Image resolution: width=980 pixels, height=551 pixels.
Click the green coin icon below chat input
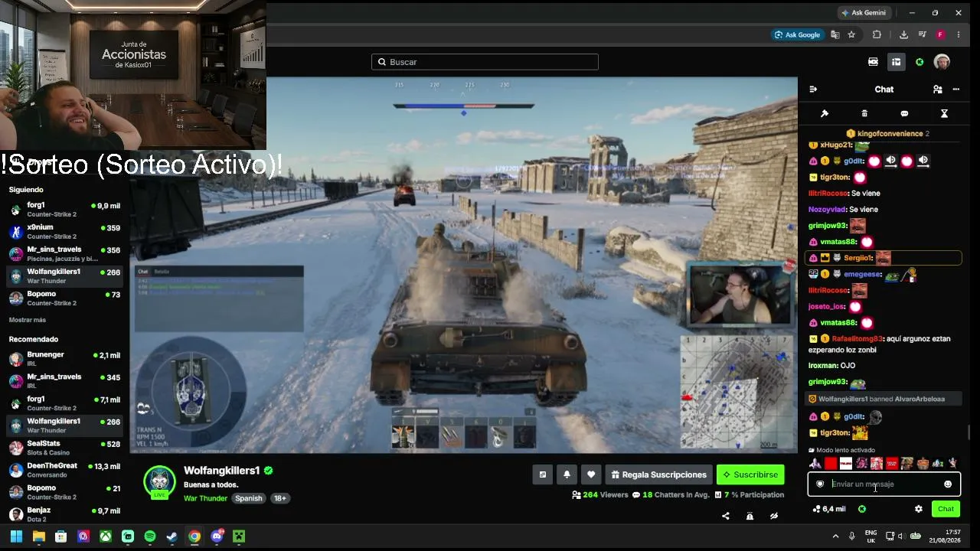coord(862,509)
